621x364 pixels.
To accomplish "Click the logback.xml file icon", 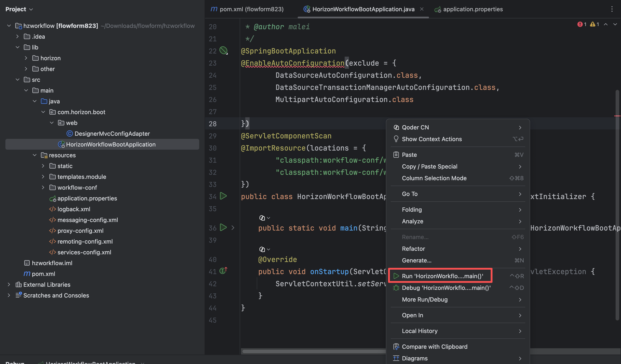I will coord(52,209).
